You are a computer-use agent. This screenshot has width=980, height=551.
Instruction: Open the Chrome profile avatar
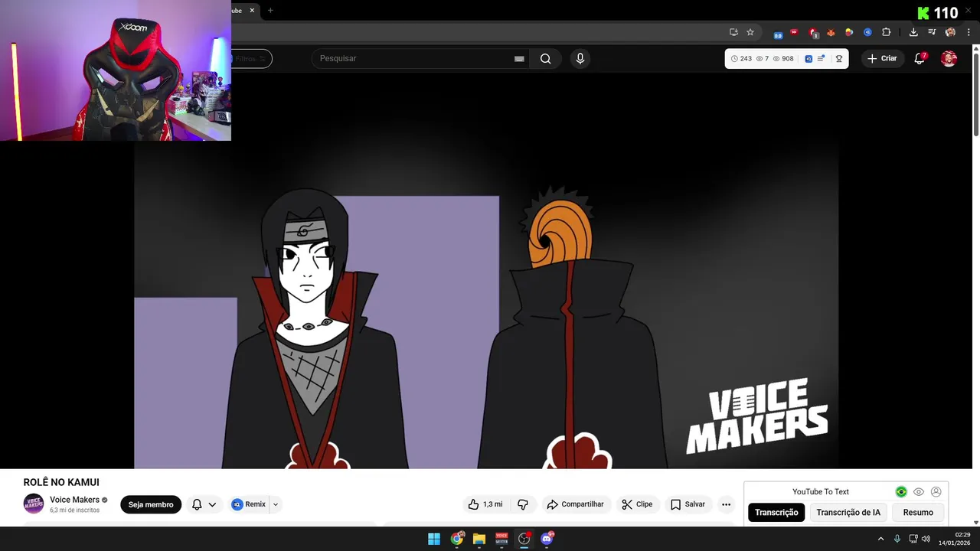(x=950, y=32)
